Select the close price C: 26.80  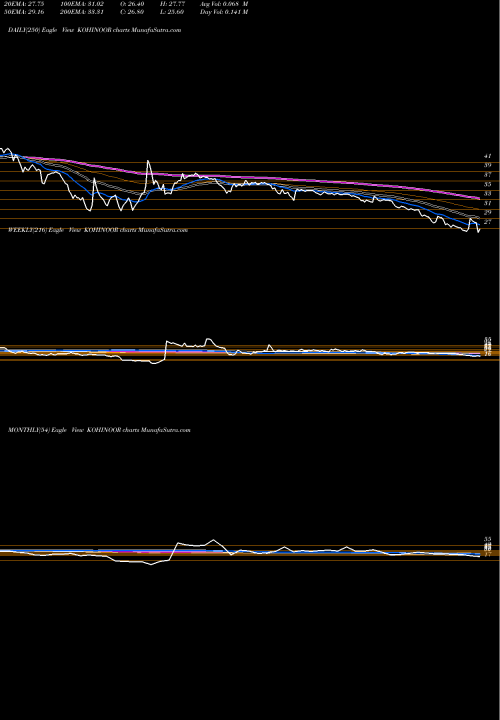point(132,11)
